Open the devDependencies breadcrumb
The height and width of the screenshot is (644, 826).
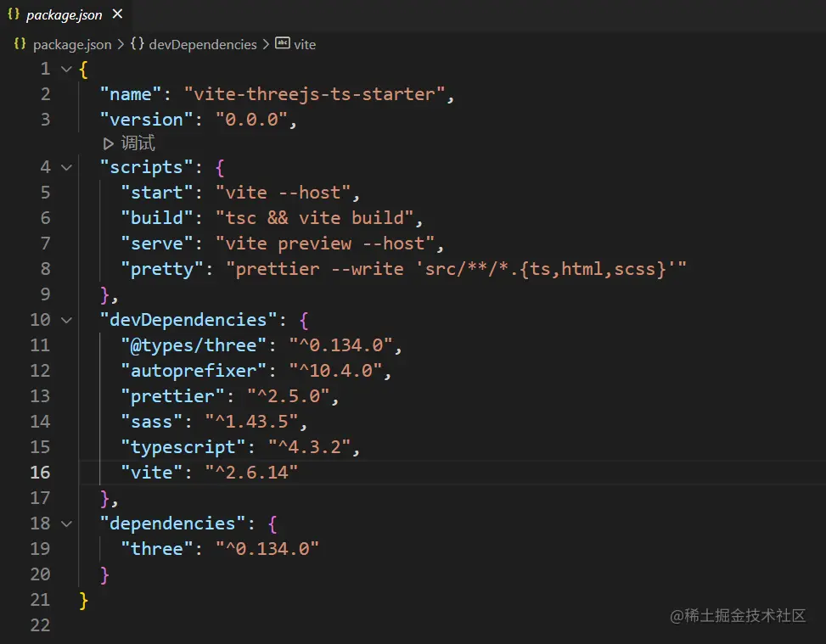coord(203,45)
